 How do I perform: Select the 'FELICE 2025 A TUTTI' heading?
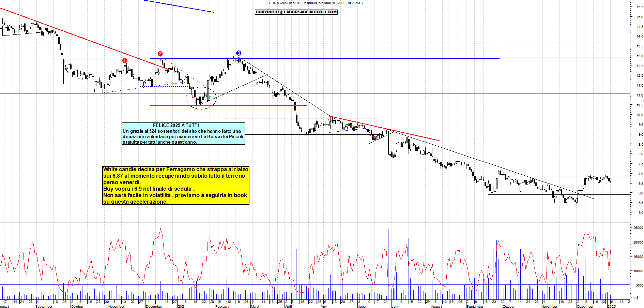176,125
